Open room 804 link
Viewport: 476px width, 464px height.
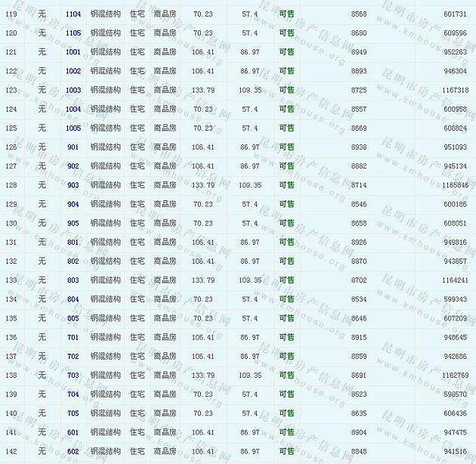(x=73, y=299)
